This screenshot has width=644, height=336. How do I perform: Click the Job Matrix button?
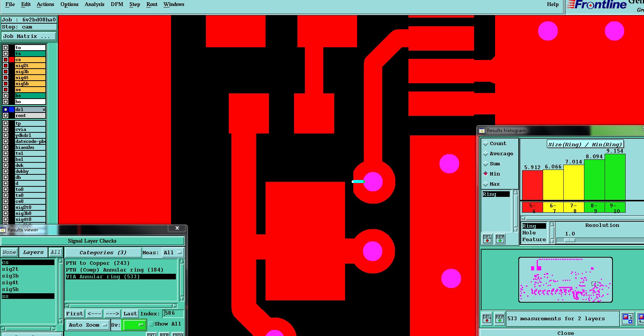click(x=29, y=36)
